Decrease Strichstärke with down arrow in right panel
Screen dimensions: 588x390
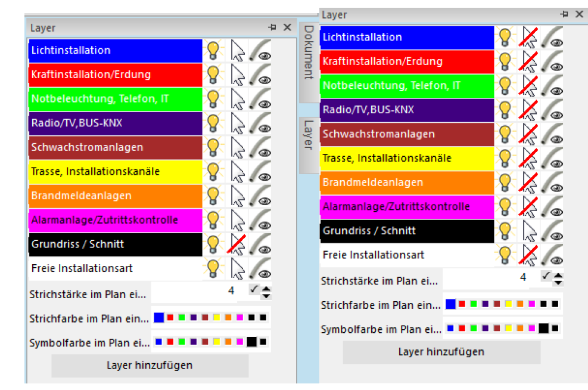[x=558, y=281]
